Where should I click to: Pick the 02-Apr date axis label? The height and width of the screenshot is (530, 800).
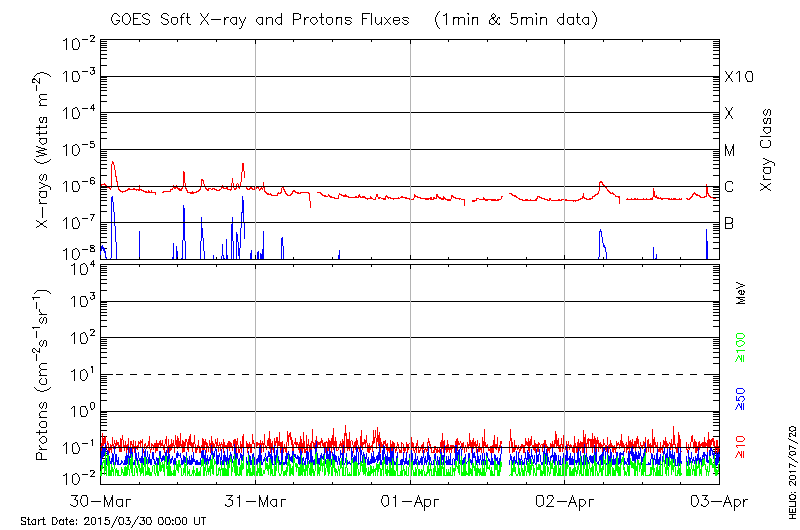565,500
